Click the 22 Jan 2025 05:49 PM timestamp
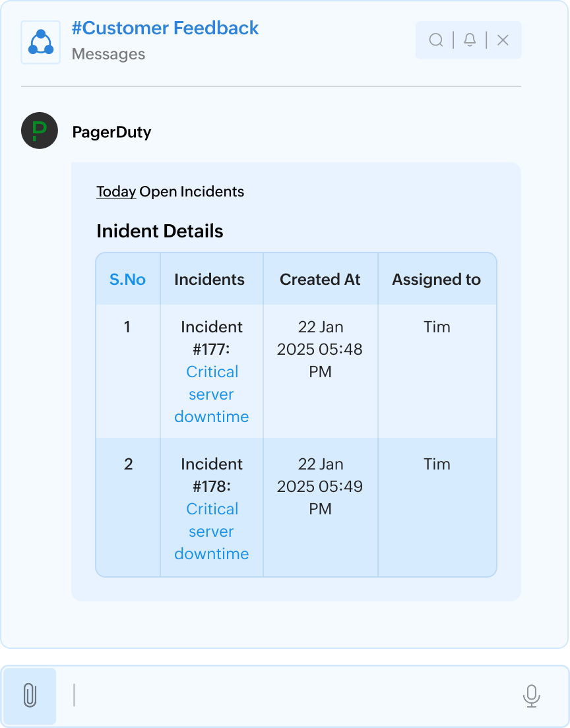The image size is (570, 728). click(320, 487)
